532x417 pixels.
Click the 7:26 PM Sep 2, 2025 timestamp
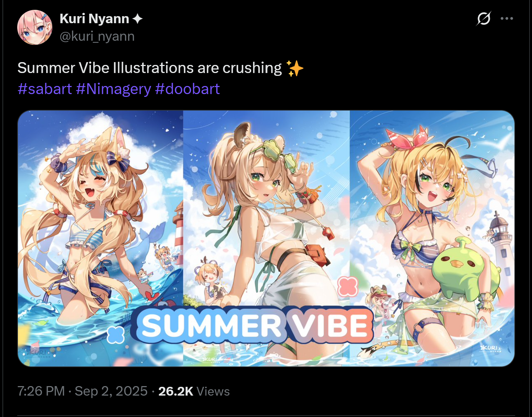(83, 391)
